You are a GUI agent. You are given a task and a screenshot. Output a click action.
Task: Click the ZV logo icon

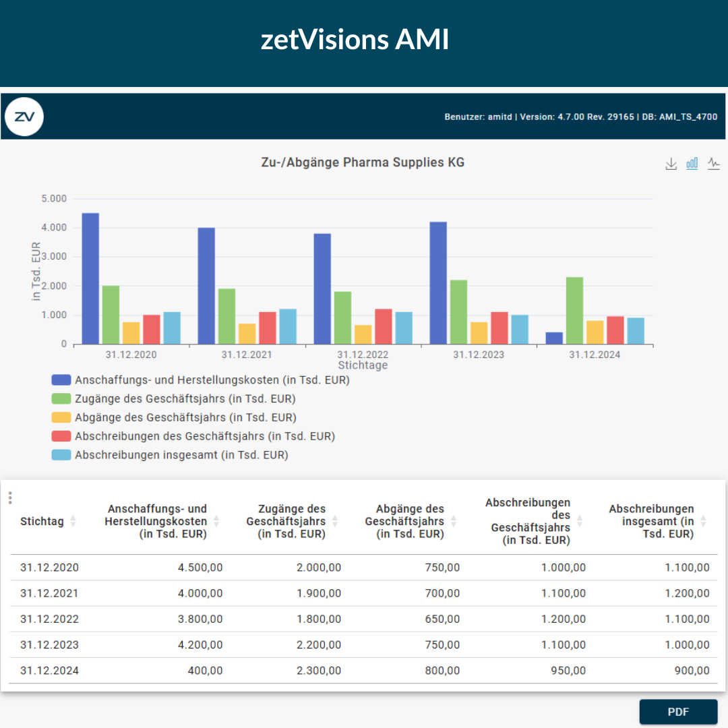[24, 117]
